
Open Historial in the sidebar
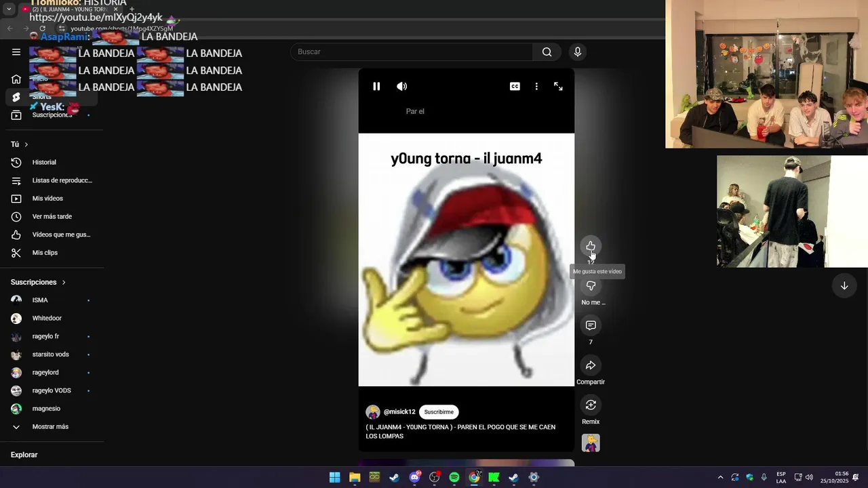point(52,163)
